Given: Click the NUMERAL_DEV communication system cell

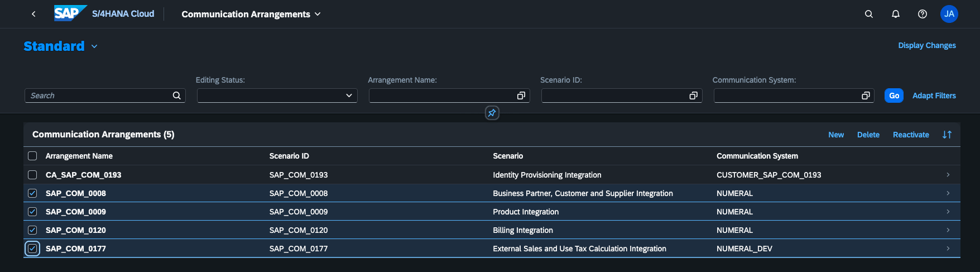Looking at the screenshot, I should [x=744, y=249].
